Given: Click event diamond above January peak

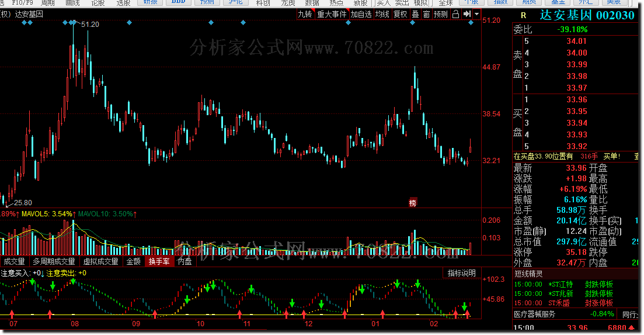Looking at the screenshot, I should (x=413, y=23).
